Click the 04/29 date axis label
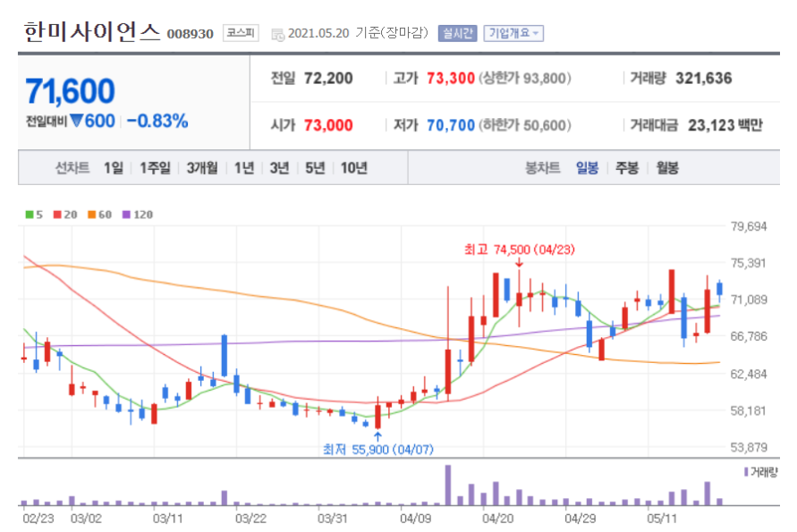 pyautogui.click(x=580, y=519)
